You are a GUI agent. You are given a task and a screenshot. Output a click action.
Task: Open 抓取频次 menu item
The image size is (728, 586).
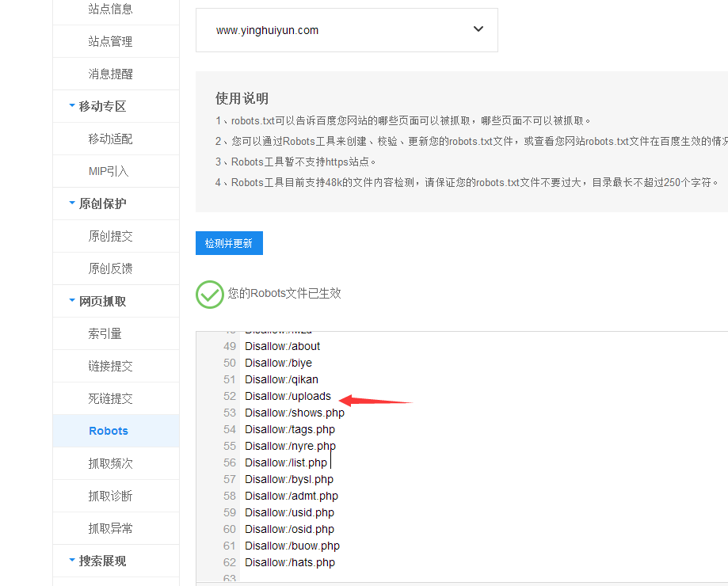[110, 463]
